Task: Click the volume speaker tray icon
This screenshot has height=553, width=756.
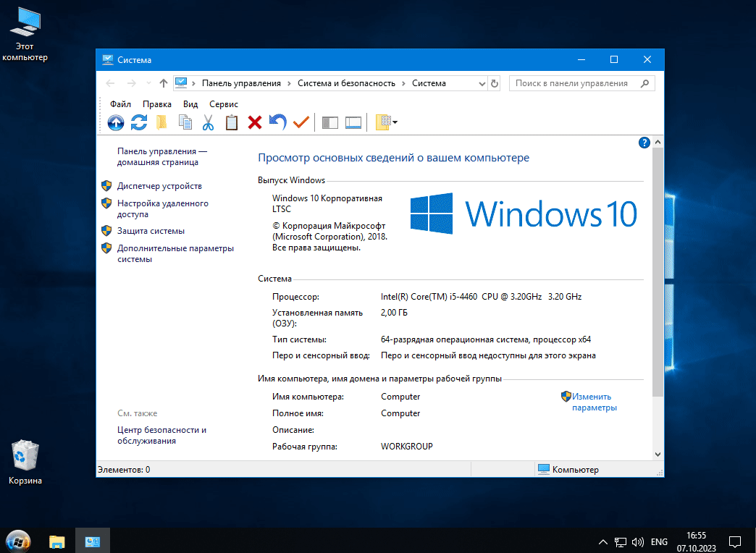Action: pyautogui.click(x=638, y=542)
